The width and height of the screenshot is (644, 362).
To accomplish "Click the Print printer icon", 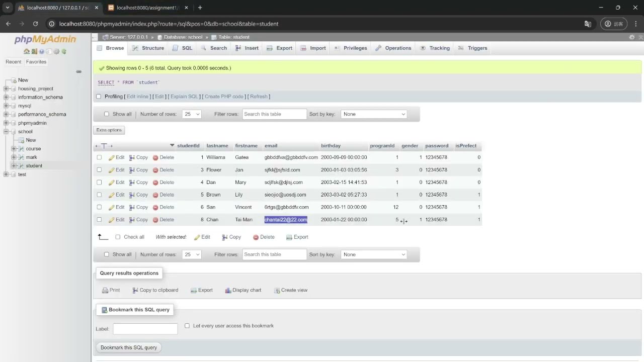I will coord(105,290).
